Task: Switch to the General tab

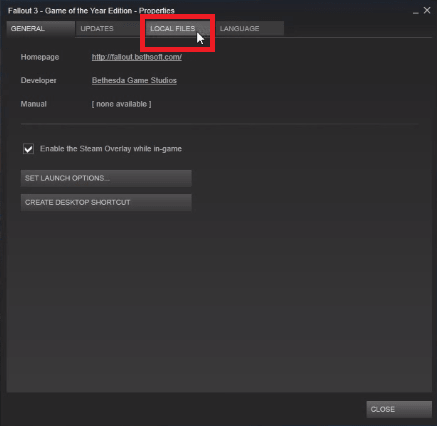Action: click(x=41, y=29)
